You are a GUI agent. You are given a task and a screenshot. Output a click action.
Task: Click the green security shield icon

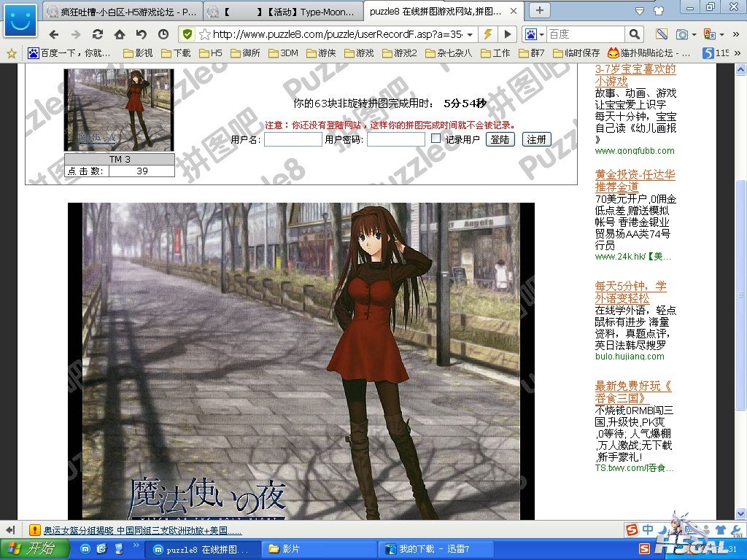(187, 34)
